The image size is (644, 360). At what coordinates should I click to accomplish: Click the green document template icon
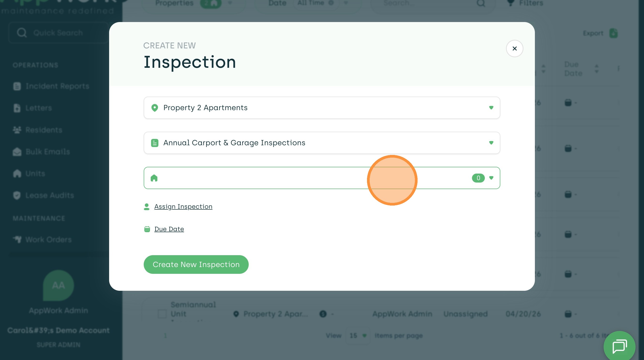tap(155, 143)
